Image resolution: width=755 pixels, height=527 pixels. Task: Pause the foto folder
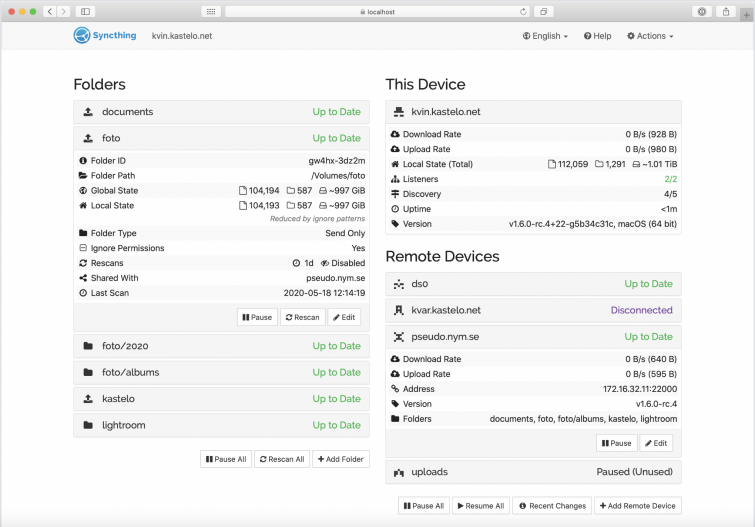(257, 317)
